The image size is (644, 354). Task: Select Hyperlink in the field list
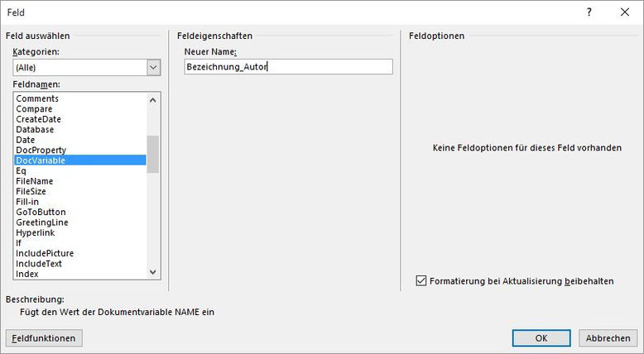pos(36,232)
